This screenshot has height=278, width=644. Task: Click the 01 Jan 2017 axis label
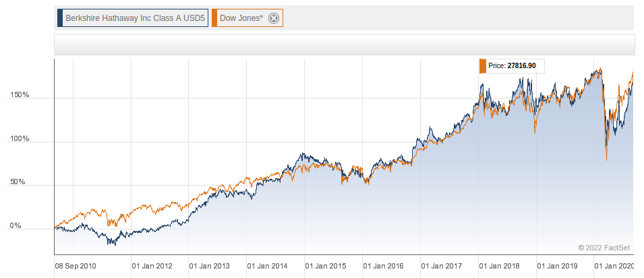coord(442,266)
